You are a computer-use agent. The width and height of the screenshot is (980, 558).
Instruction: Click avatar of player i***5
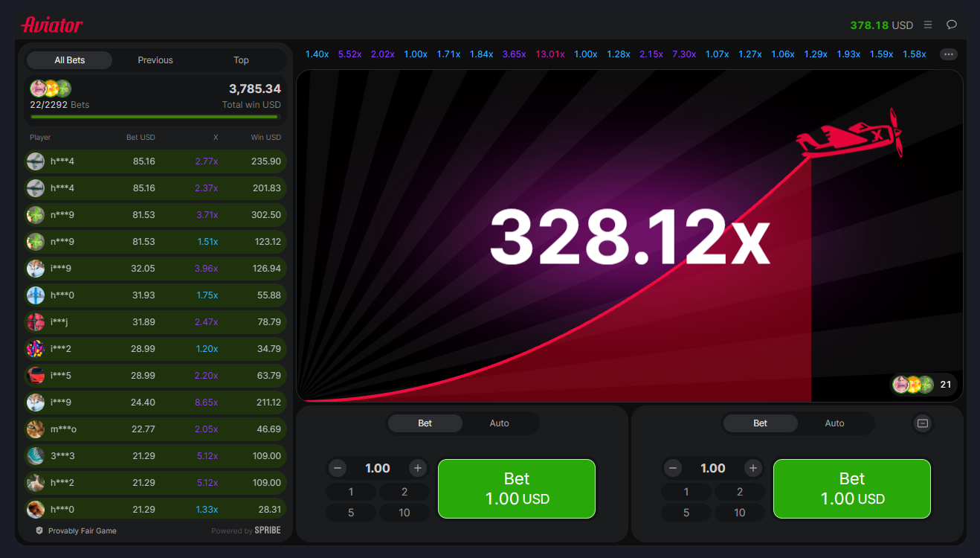35,376
